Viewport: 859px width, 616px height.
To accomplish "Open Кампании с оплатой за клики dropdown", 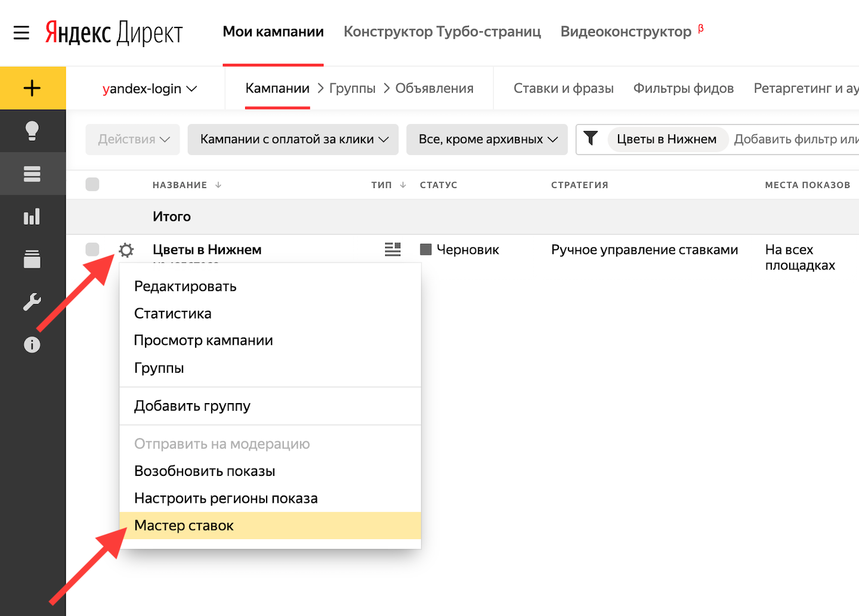I will pyautogui.click(x=293, y=139).
